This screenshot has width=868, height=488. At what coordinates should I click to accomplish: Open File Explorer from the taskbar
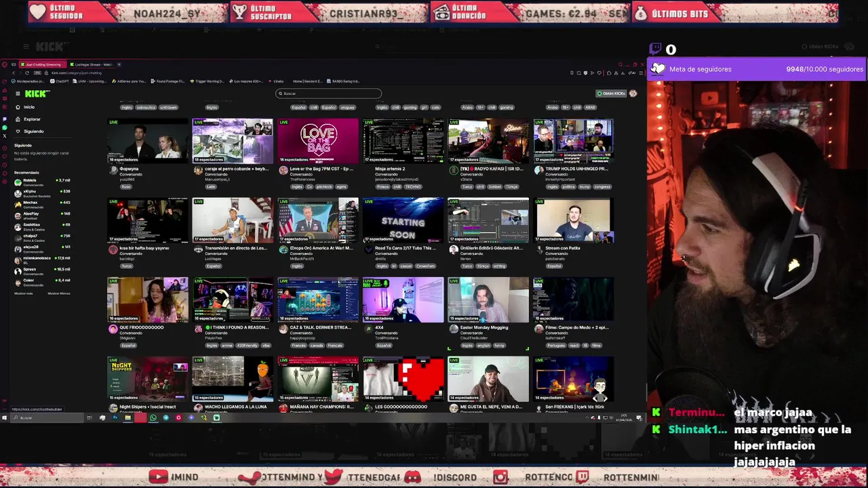coord(127,418)
